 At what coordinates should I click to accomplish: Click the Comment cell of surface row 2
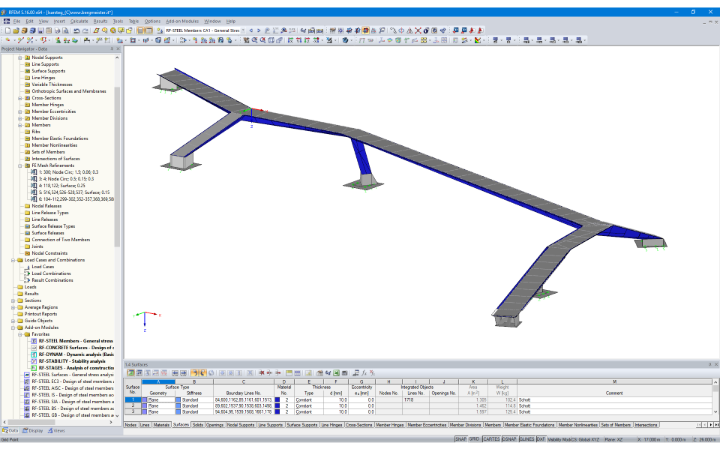614,406
